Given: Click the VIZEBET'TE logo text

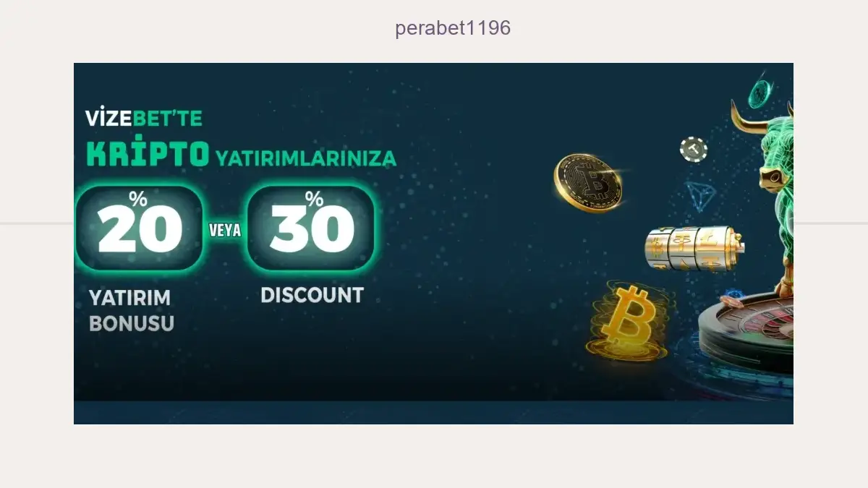Looking at the screenshot, I should 144,118.
